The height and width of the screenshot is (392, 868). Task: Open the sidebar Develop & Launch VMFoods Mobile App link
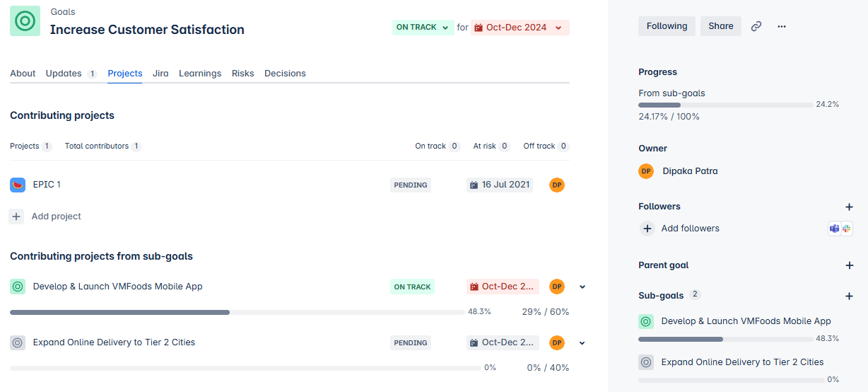(746, 321)
